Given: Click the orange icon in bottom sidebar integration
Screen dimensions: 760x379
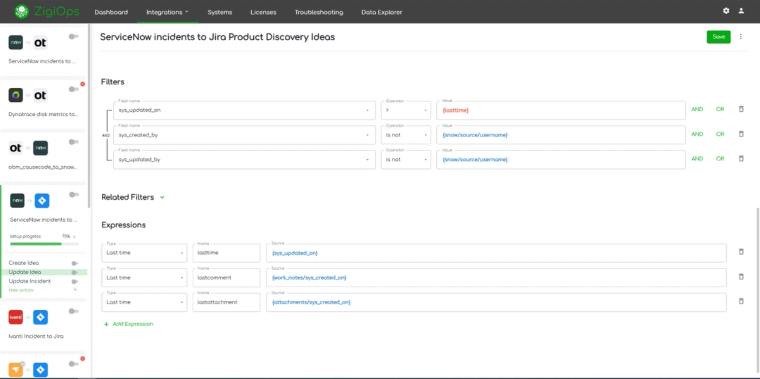Looking at the screenshot, I should tap(16, 370).
